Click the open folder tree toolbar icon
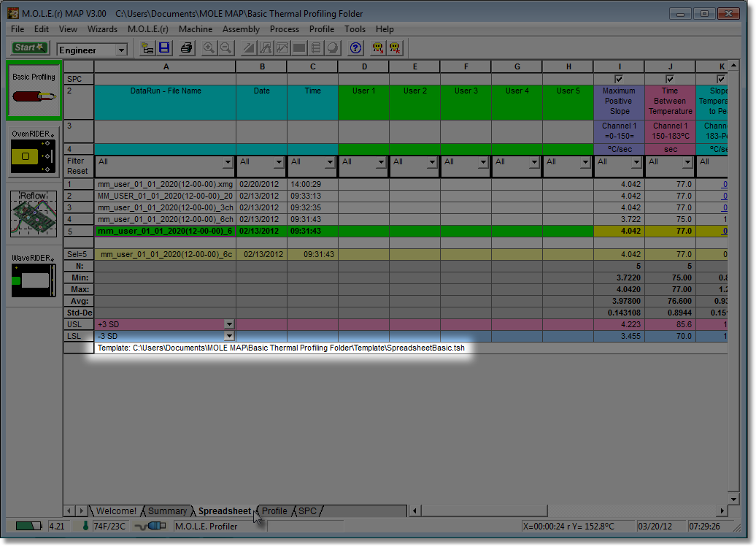 click(147, 47)
